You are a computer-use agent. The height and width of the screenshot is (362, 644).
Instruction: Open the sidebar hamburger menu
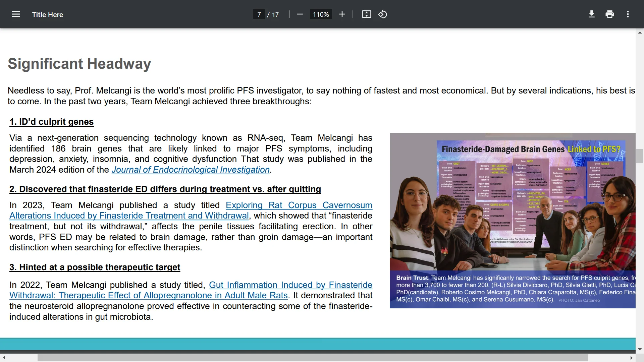tap(16, 14)
